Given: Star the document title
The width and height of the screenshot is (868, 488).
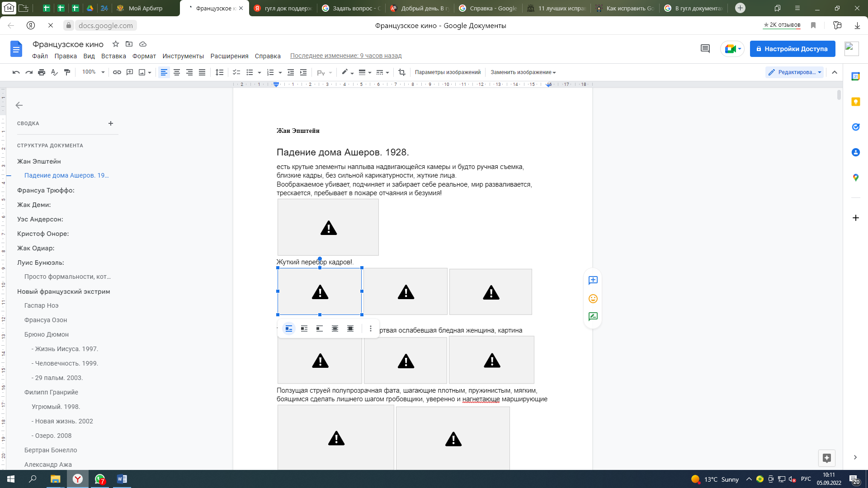Looking at the screenshot, I should coord(116,44).
